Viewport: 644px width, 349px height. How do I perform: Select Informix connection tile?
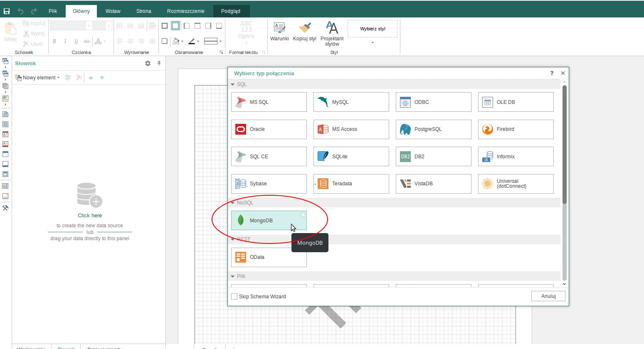coord(516,156)
